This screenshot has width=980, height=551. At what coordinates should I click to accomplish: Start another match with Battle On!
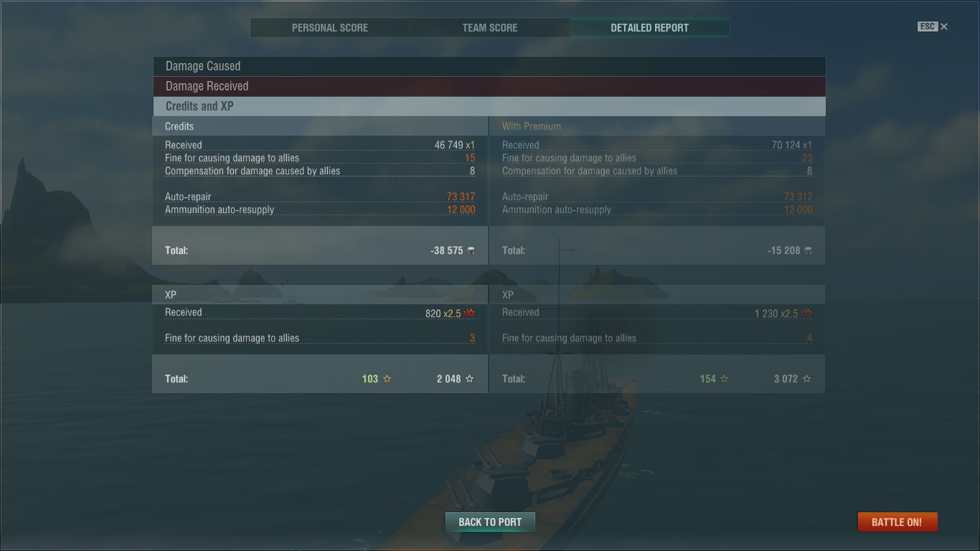[x=897, y=522]
